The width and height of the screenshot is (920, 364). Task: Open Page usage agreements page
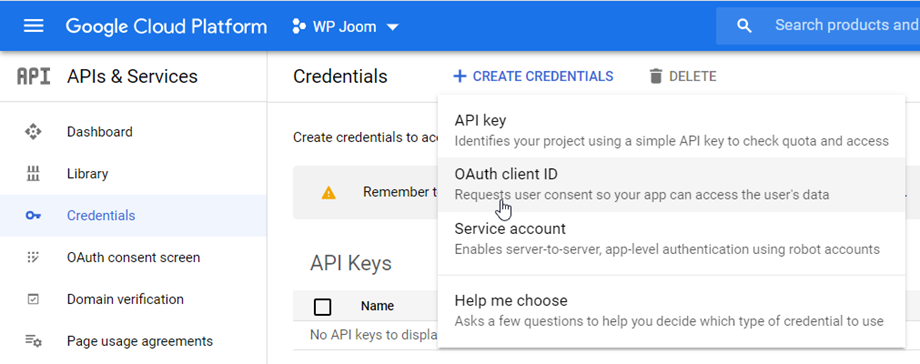[x=133, y=341]
